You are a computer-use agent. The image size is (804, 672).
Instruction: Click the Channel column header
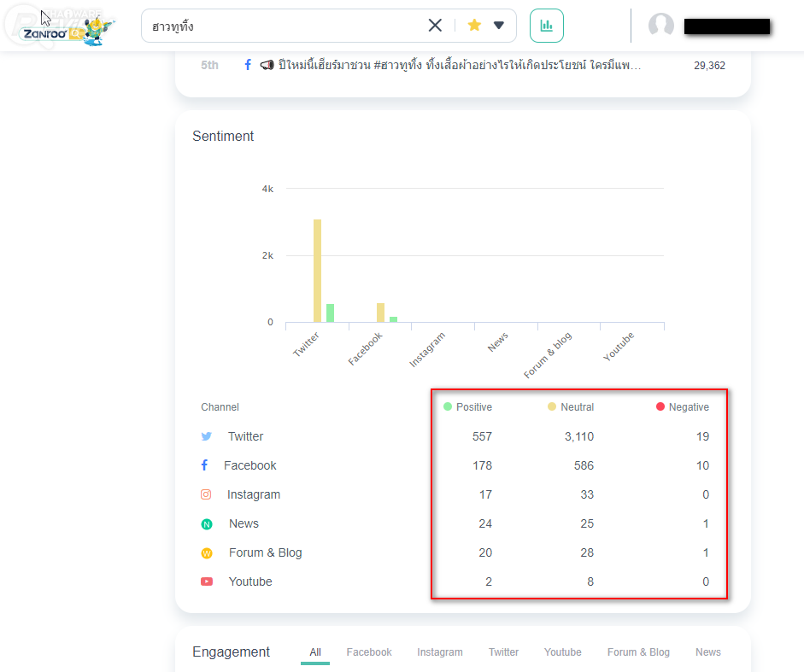tap(220, 407)
